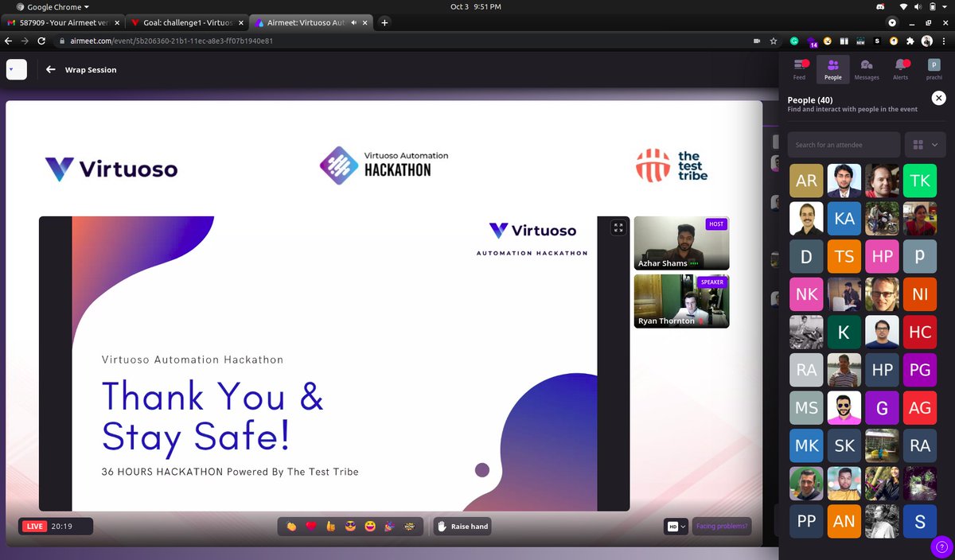Open attendee MS avatar
The width and height of the screenshot is (955, 560).
[x=806, y=408]
